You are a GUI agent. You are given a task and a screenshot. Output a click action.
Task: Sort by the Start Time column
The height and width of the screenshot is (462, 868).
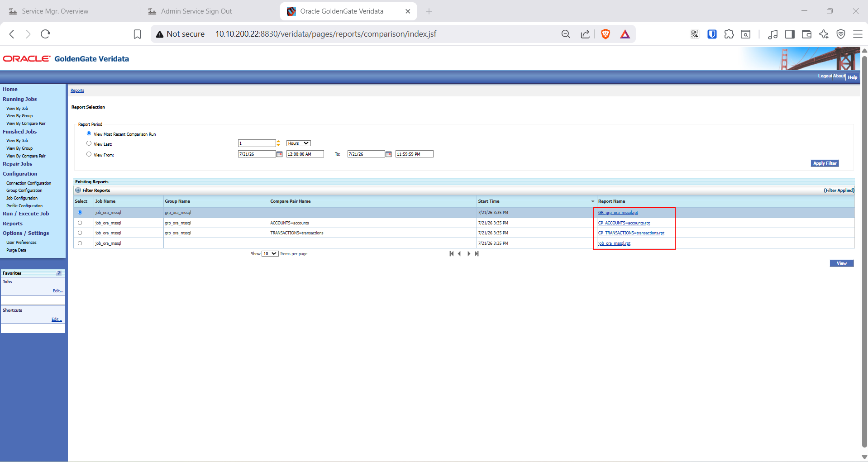[489, 201]
